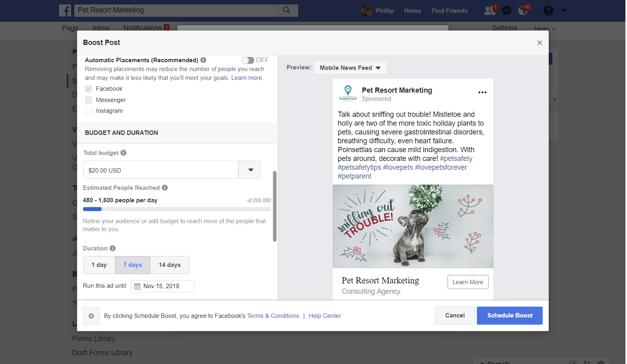Click the 'of 200,000' audience text
The height and width of the screenshot is (364, 627).
point(259,201)
